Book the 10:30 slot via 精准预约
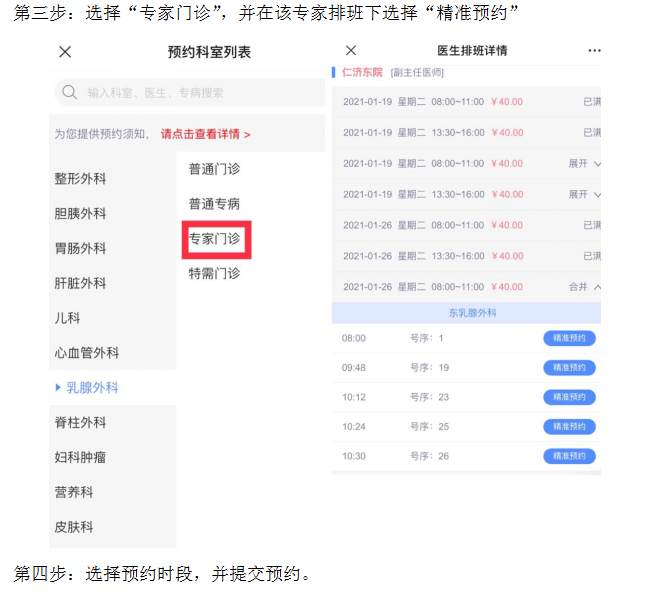653x599 pixels. (569, 456)
